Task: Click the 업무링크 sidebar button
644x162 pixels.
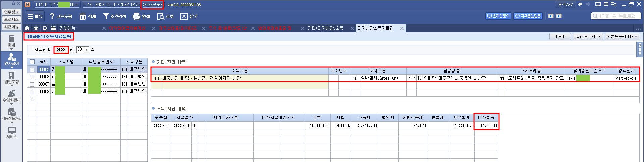Action: [12, 12]
